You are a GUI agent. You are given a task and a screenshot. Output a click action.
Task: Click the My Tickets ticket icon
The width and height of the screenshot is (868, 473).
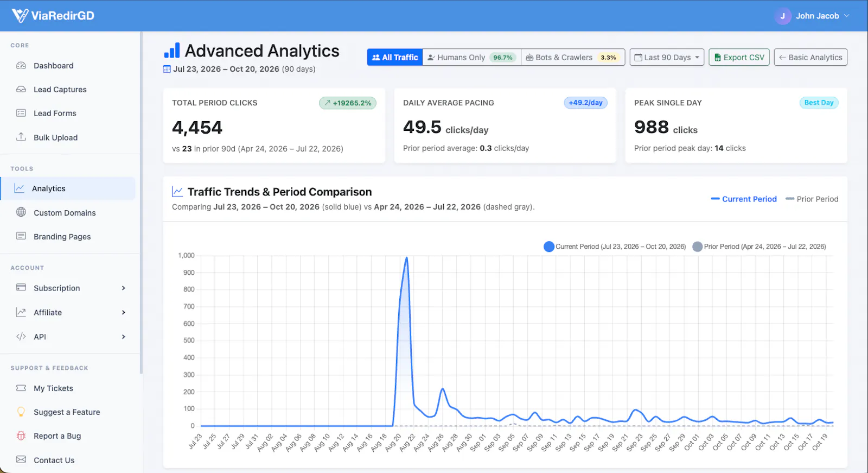[21, 388]
